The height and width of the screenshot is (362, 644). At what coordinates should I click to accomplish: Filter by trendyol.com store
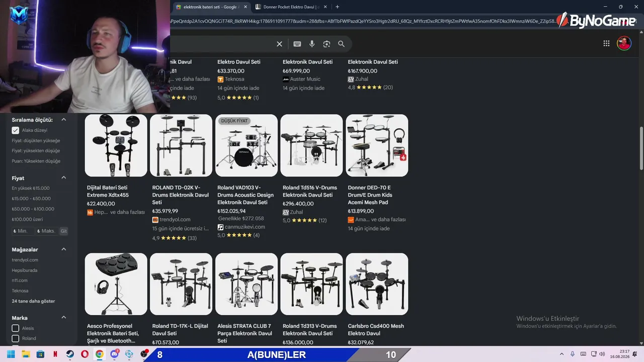tap(25, 260)
